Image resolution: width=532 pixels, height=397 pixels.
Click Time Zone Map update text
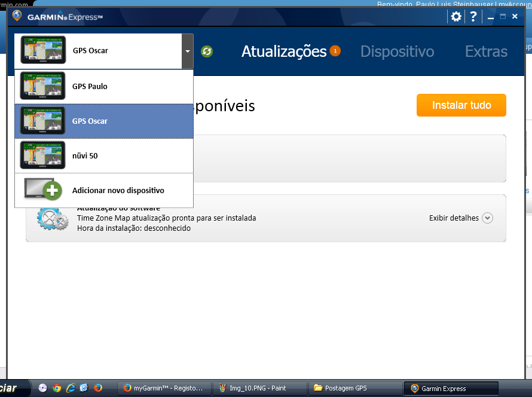(x=167, y=218)
